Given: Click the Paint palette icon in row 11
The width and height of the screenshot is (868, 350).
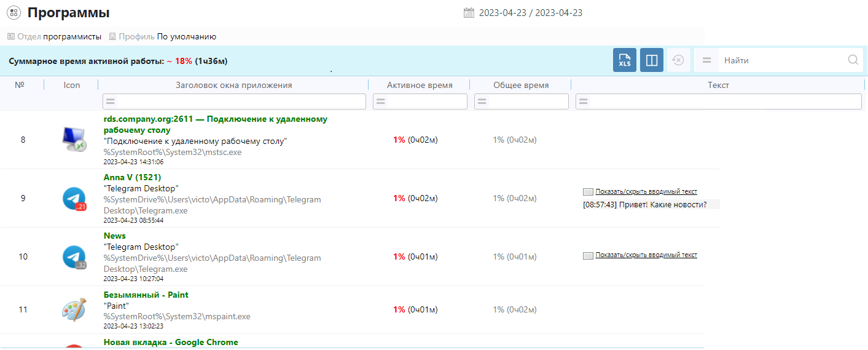Looking at the screenshot, I should pos(74,309).
